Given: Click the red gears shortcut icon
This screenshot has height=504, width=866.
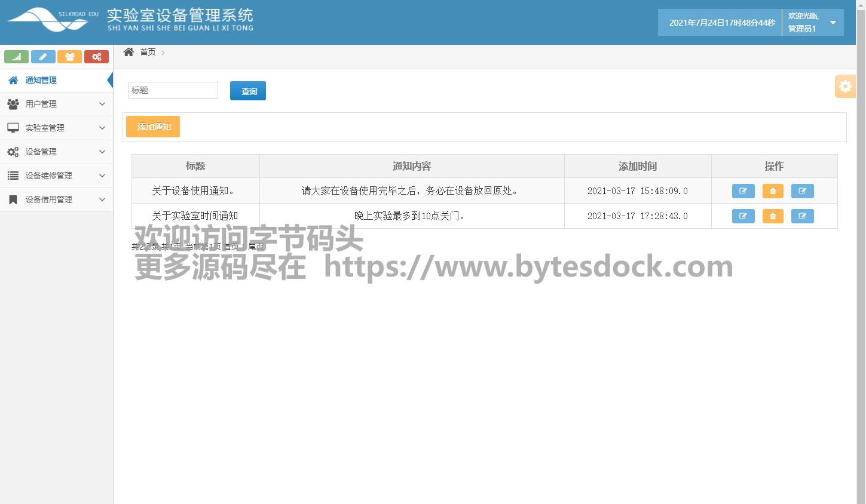Looking at the screenshot, I should click(96, 57).
